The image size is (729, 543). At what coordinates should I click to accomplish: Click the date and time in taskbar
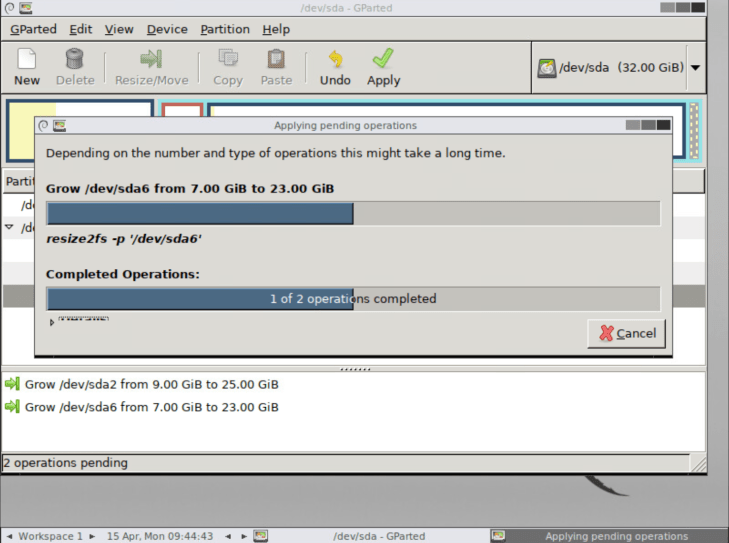[x=160, y=536]
